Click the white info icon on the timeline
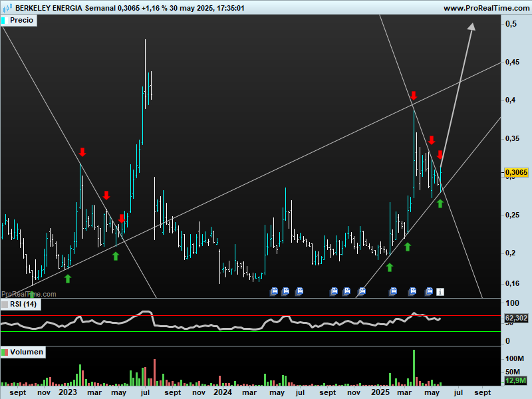 click(440, 291)
